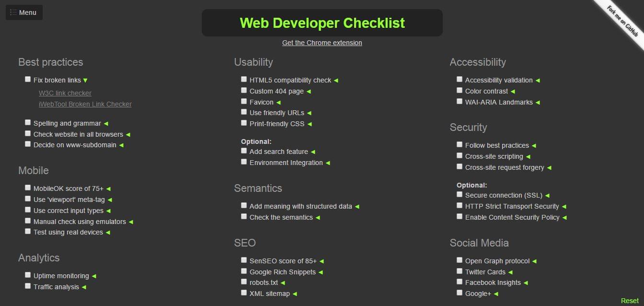Tick the XML sitemap checkbox

tap(244, 293)
